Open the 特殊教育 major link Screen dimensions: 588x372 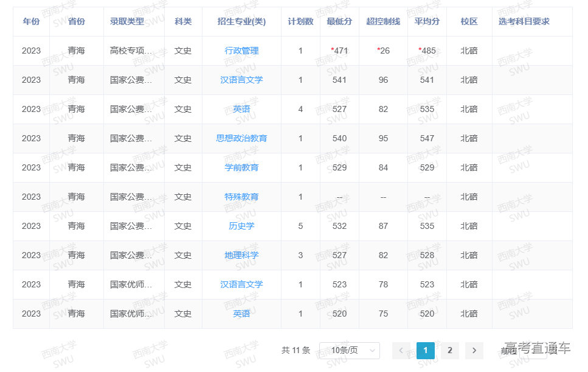pyautogui.click(x=241, y=197)
